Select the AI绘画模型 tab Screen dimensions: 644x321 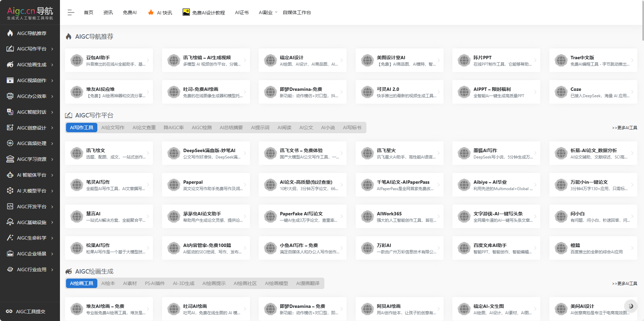tap(276, 283)
